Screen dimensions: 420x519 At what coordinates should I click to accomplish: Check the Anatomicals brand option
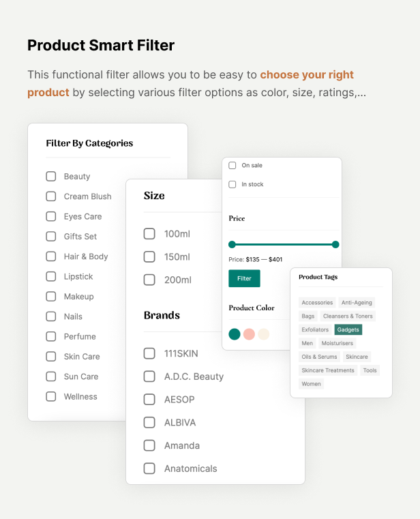[x=149, y=469]
